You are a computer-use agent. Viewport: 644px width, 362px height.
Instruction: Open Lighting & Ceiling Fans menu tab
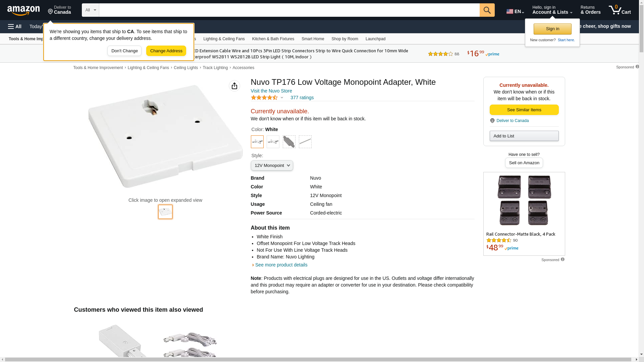(x=224, y=39)
